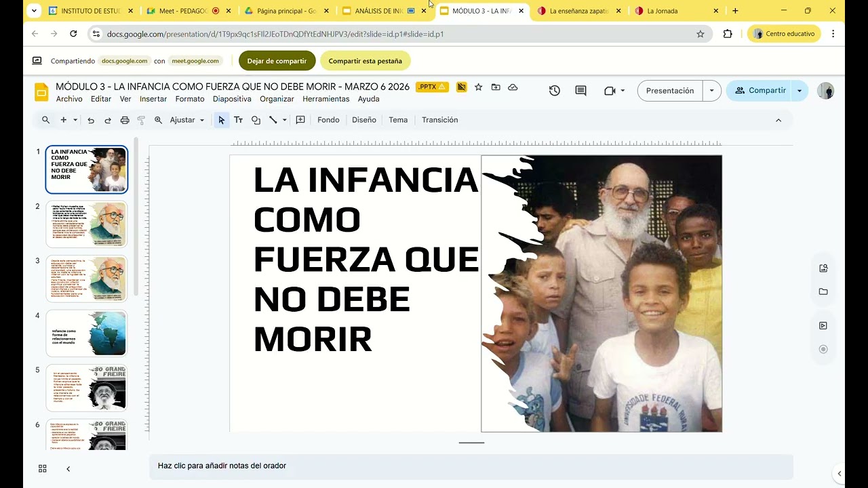Image resolution: width=868 pixels, height=488 pixels.
Task: Click Dejar de compartir button
Action: click(x=277, y=61)
